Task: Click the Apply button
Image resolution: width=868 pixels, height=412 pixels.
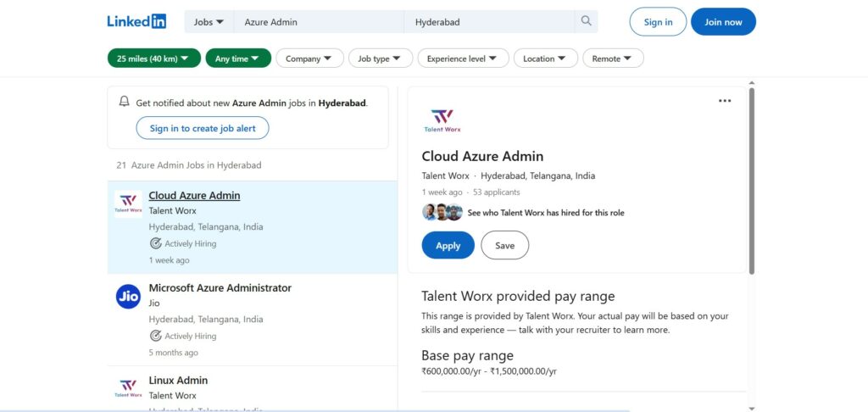Action: [448, 246]
